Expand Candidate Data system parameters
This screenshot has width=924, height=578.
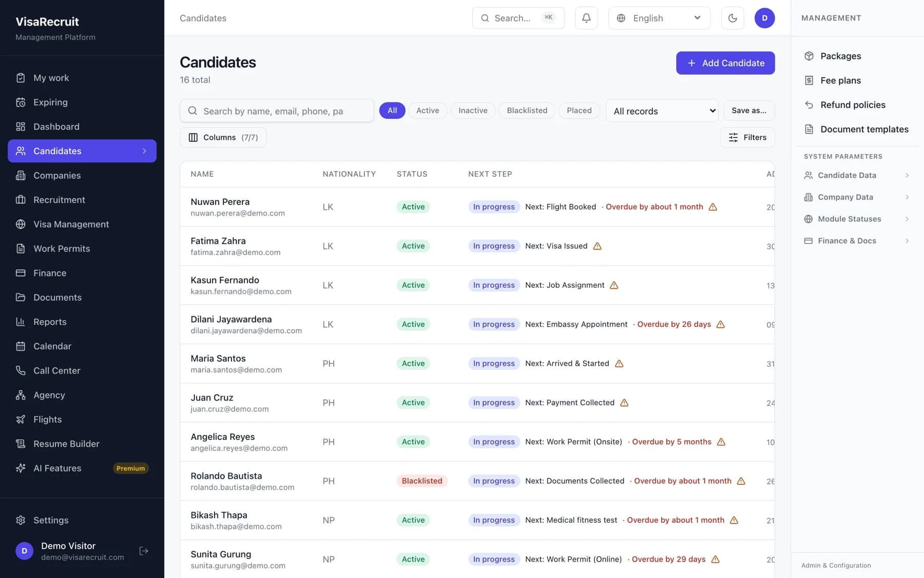[x=857, y=175]
